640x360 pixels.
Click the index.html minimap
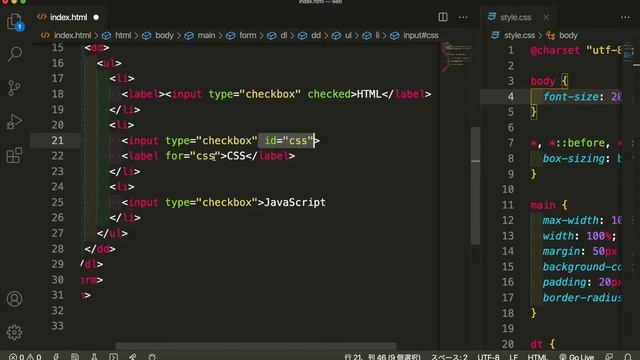[456, 57]
